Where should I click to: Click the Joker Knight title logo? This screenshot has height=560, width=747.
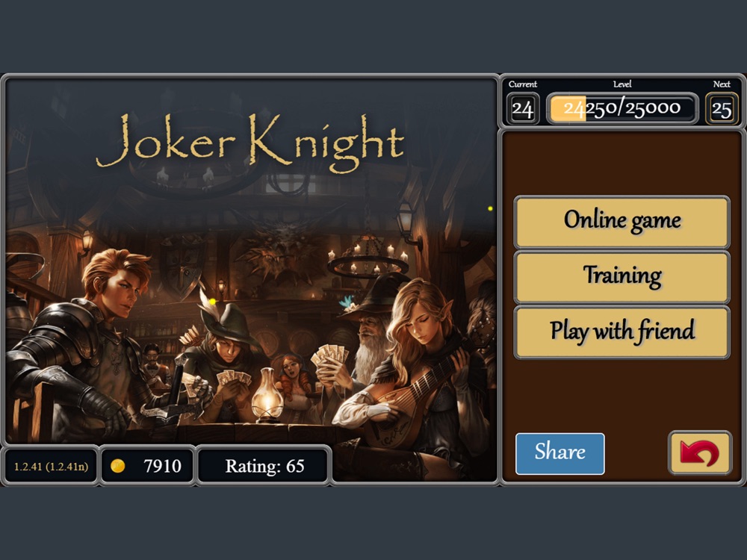click(x=250, y=142)
